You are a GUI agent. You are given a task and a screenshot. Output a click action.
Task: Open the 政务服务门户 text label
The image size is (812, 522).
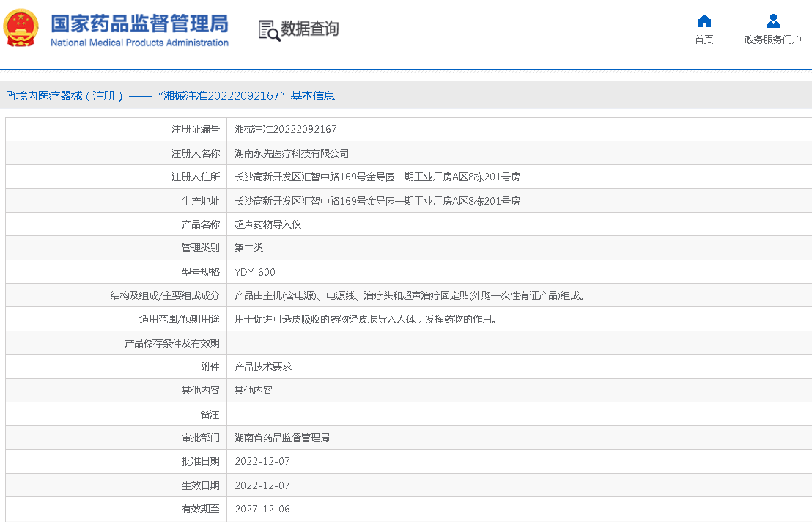click(x=772, y=40)
